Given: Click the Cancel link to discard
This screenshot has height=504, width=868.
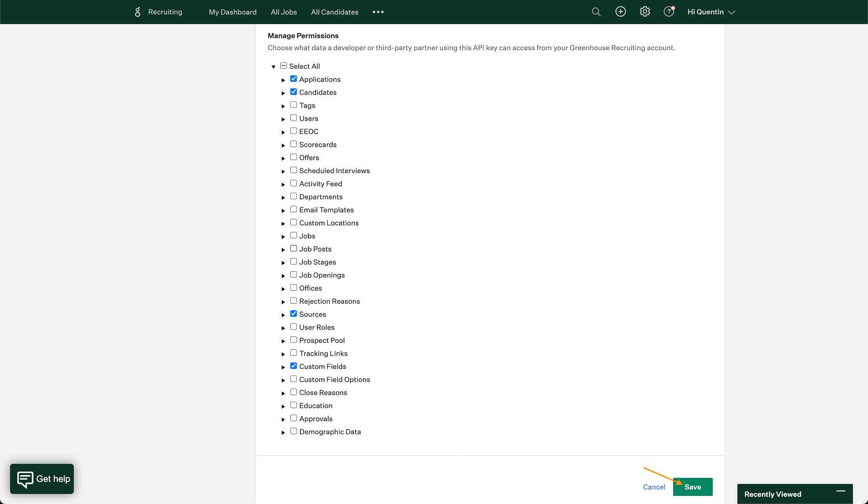Looking at the screenshot, I should [x=654, y=487].
